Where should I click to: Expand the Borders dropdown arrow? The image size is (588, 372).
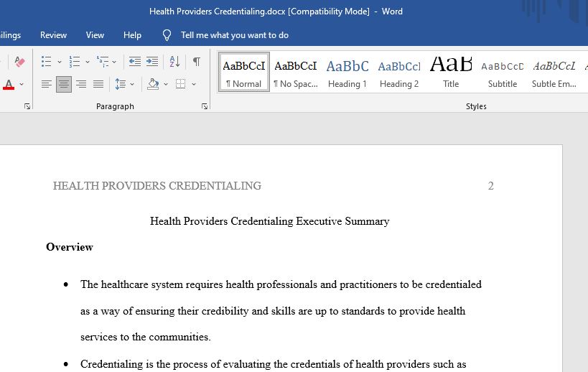[194, 84]
